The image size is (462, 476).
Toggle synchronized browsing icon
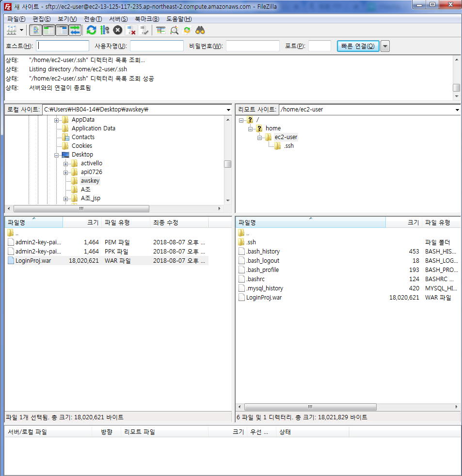(187, 31)
